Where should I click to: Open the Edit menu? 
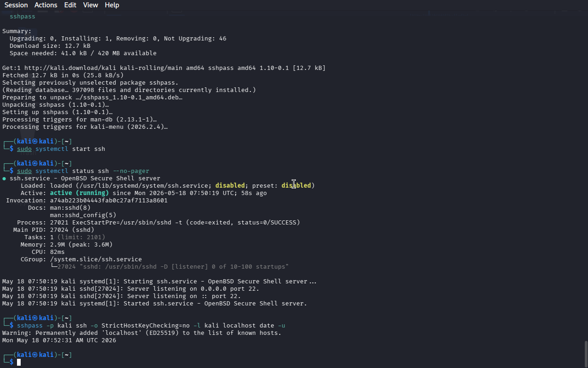coord(70,5)
